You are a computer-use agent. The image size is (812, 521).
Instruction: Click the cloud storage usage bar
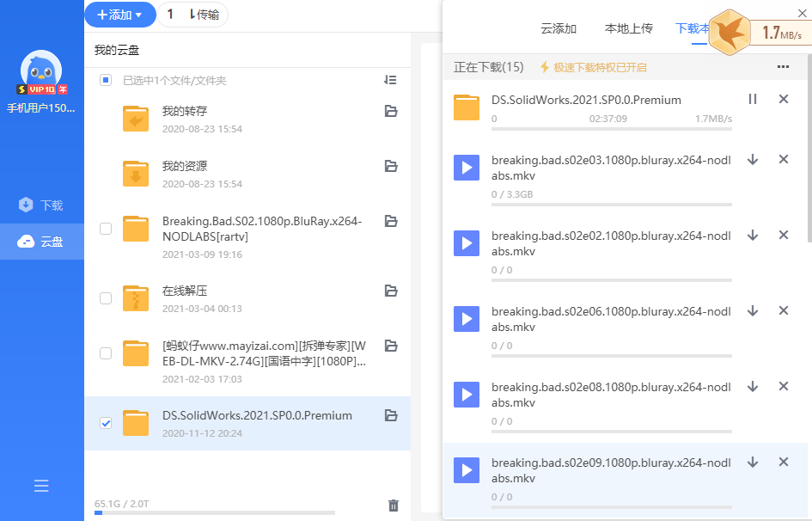pyautogui.click(x=215, y=512)
